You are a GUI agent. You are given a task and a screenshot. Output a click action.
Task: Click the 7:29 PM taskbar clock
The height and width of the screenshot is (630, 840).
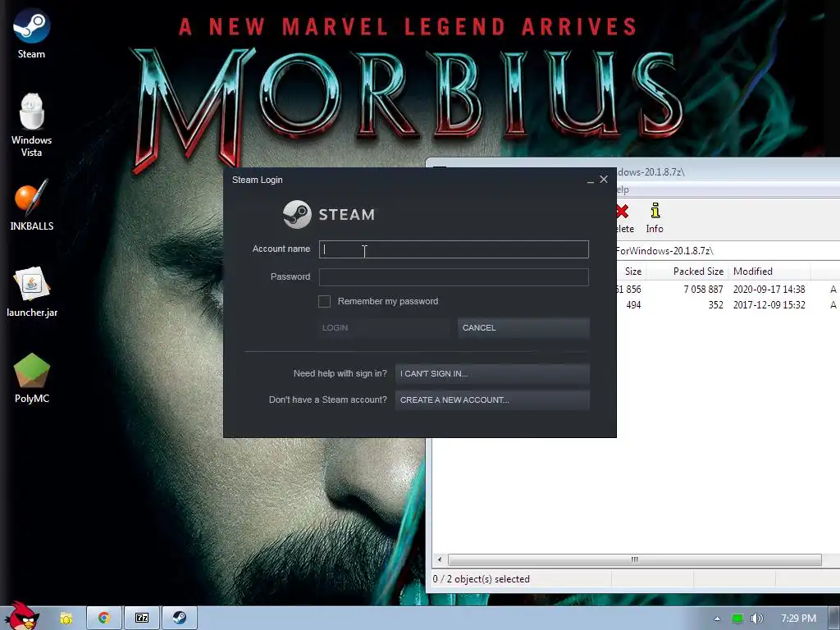coord(798,619)
